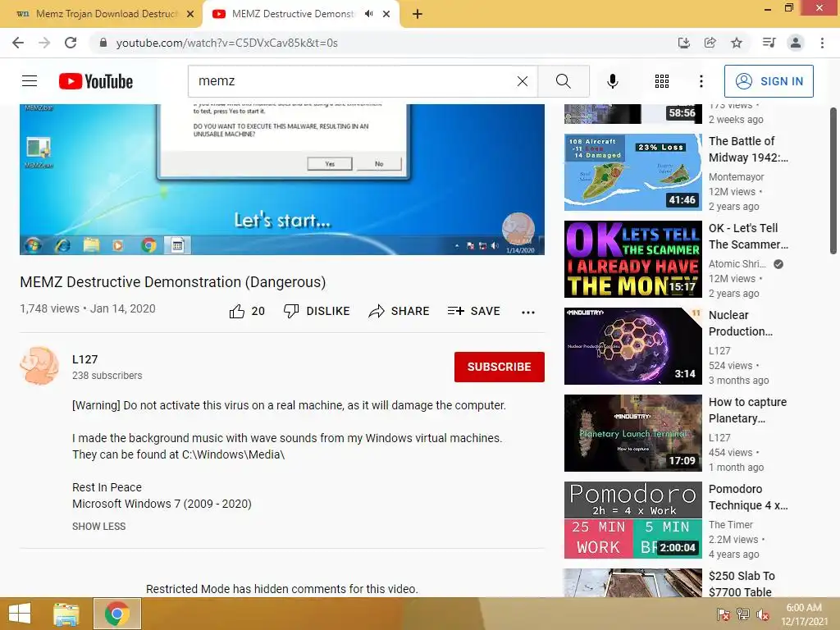840x630 pixels.
Task: Click '1,748 views' text
Action: point(49,308)
